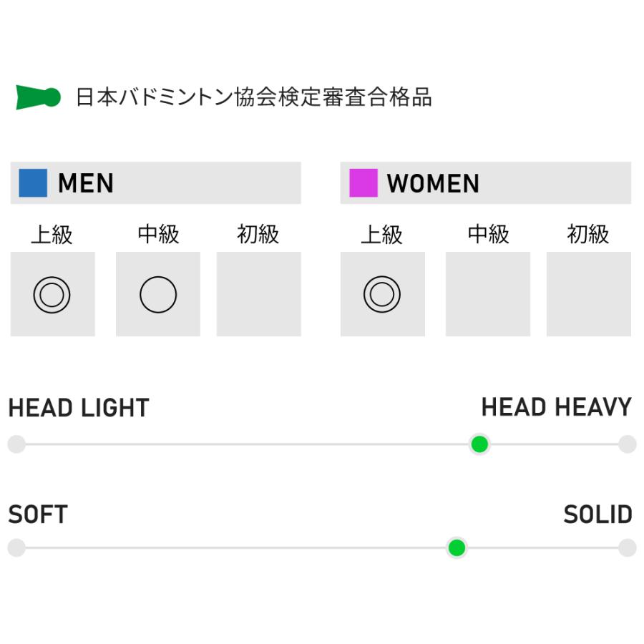Click the SOLID label

597,514
